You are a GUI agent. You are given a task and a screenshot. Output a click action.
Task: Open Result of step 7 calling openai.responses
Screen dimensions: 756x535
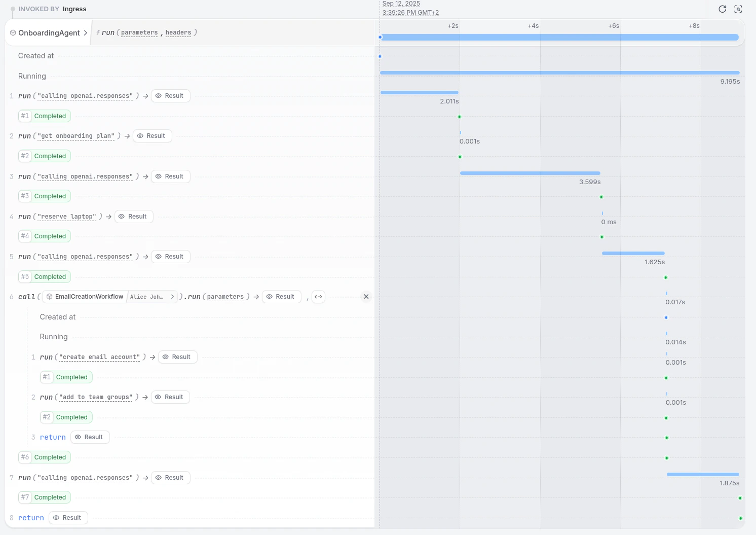point(171,478)
